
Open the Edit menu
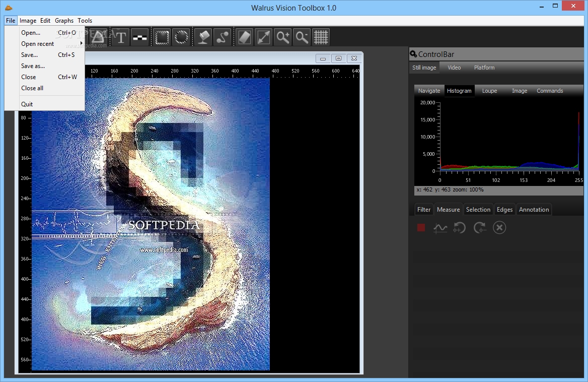tap(45, 21)
